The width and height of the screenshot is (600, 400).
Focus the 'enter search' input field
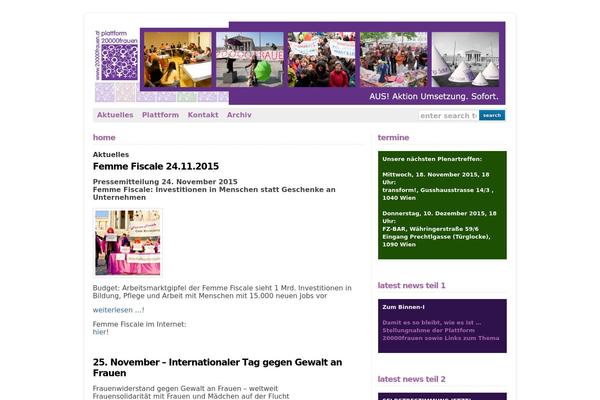(x=448, y=116)
